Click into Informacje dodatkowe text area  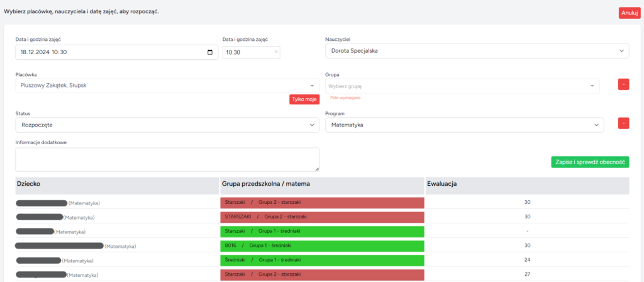click(x=167, y=159)
